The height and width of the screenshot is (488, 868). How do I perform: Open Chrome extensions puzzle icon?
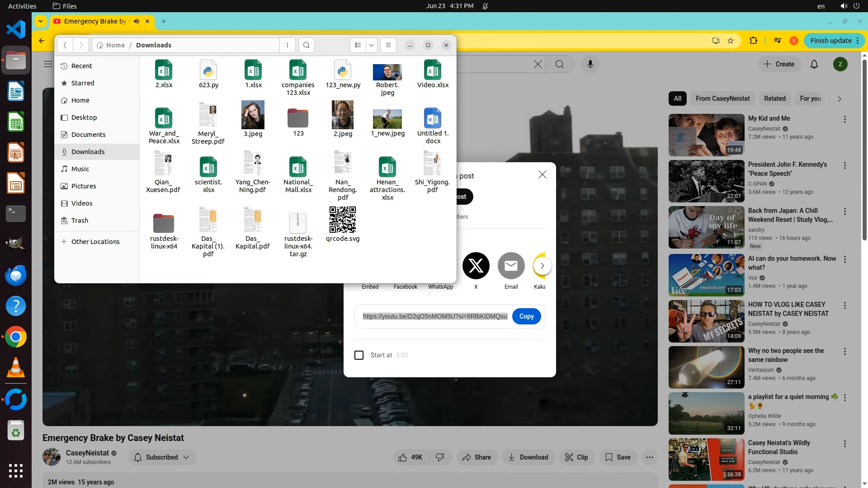click(753, 41)
